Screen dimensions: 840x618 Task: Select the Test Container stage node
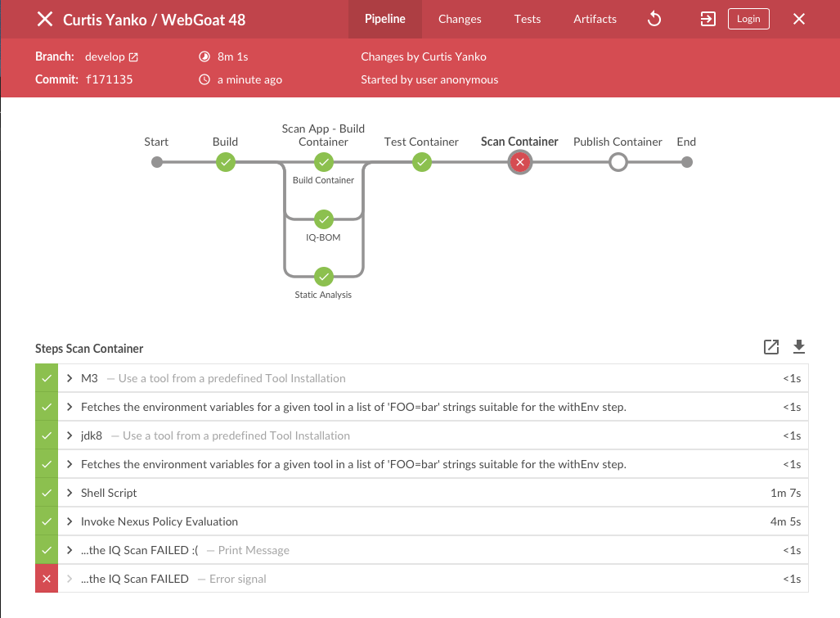[x=422, y=162]
